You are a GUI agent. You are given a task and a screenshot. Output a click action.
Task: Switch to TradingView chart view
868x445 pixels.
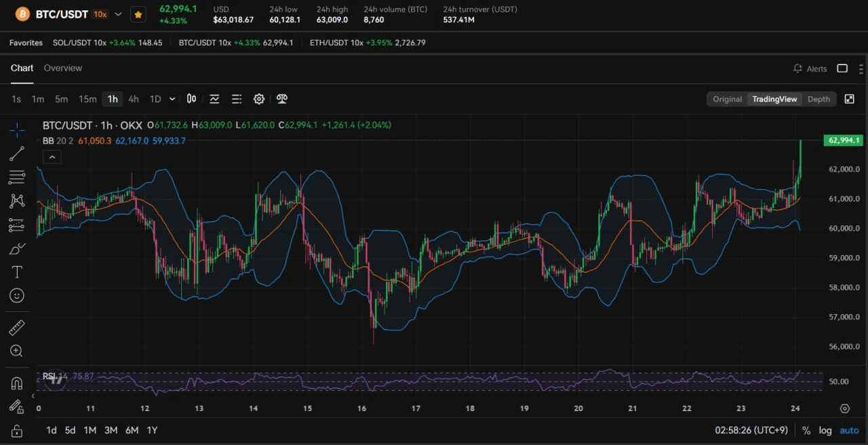point(774,99)
